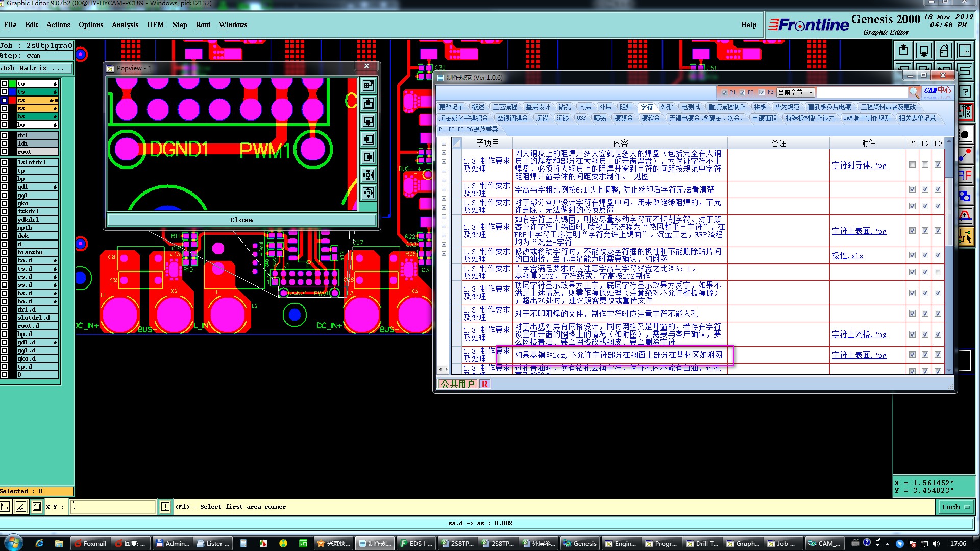Switch to the 外形 tab

click(667, 107)
